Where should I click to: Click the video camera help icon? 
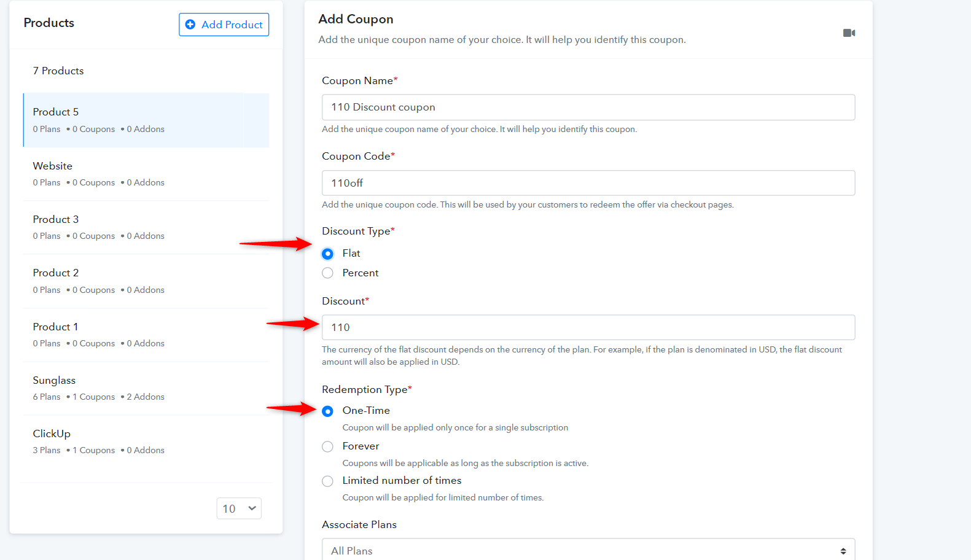(849, 33)
